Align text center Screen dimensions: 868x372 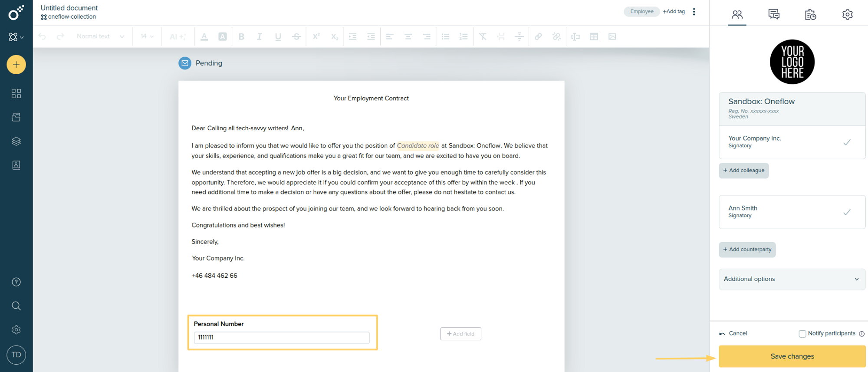click(408, 36)
